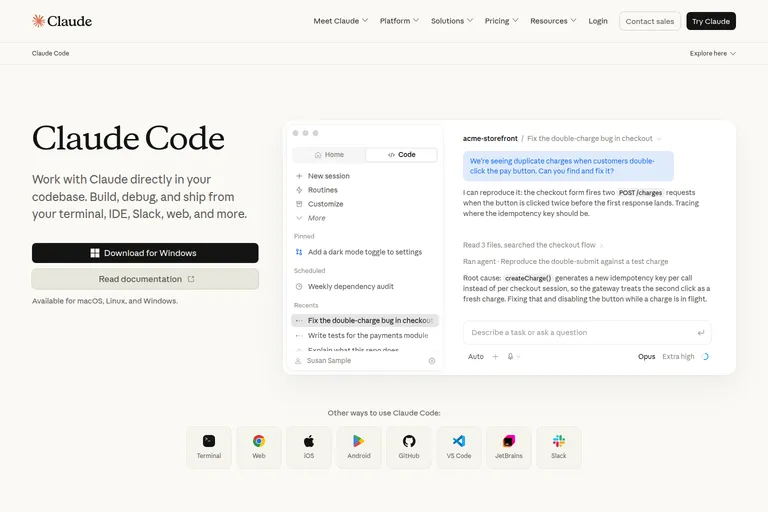Viewport: 768px width, 512px height.
Task: Click the Routines lightning icon
Action: pyautogui.click(x=299, y=190)
